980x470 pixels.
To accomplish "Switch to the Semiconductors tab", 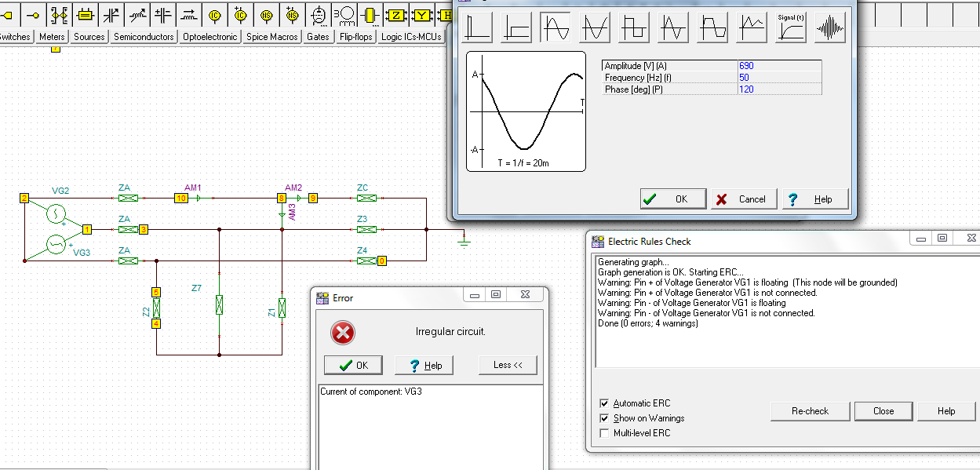I will [144, 37].
